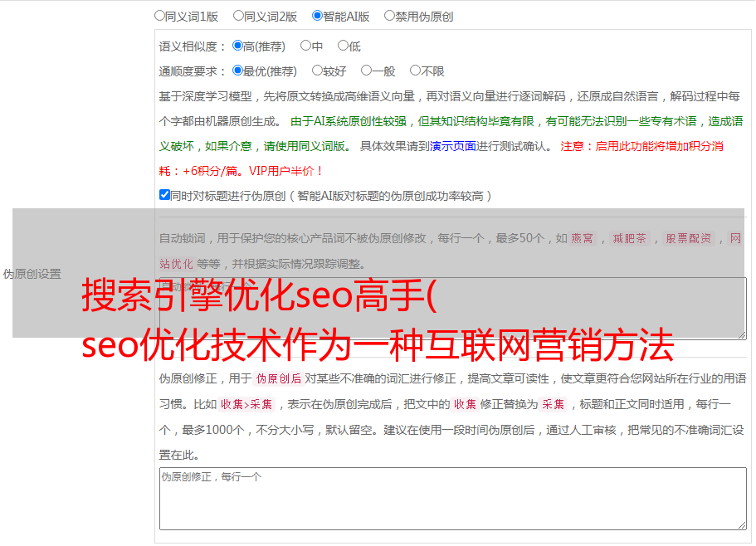Viewport: 756px width, 546px height.
Task: Set 通顺度要求 to 一般
Action: [366, 71]
